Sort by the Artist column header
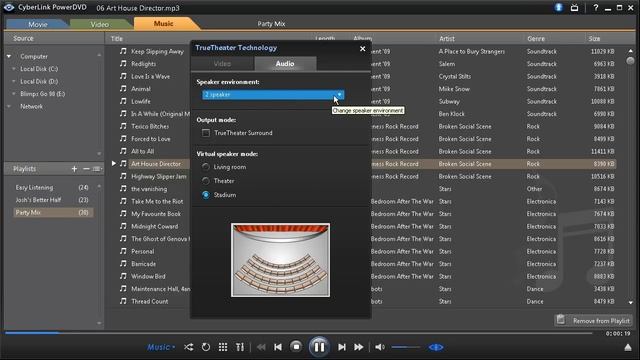The width and height of the screenshot is (640, 360). click(x=447, y=39)
